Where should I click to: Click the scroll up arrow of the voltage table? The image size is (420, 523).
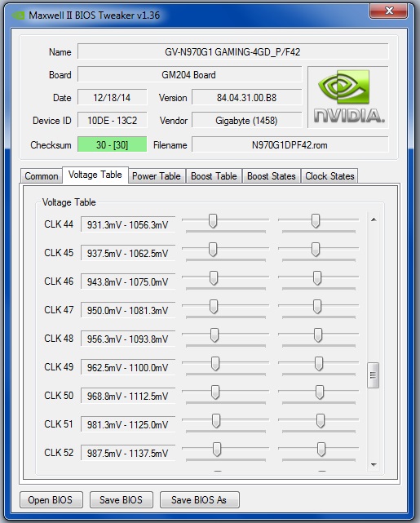[374, 219]
